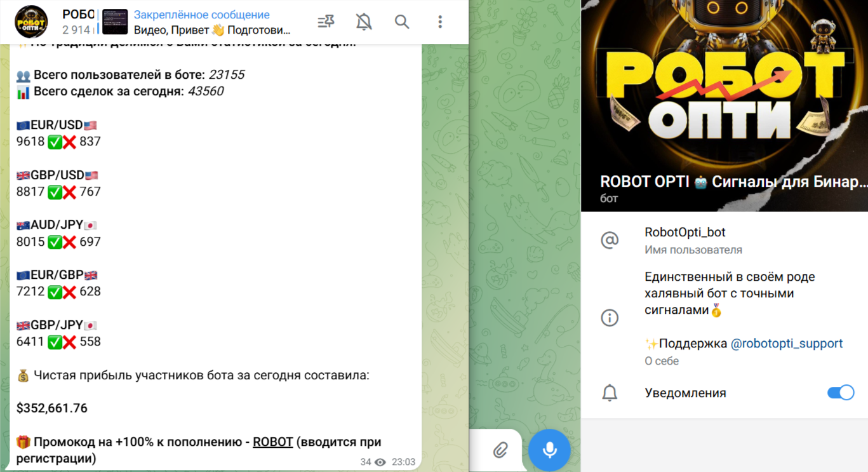Image resolution: width=868 pixels, height=472 pixels.
Task: Click the 8817 wins value under GBP/USD
Action: (x=30, y=192)
